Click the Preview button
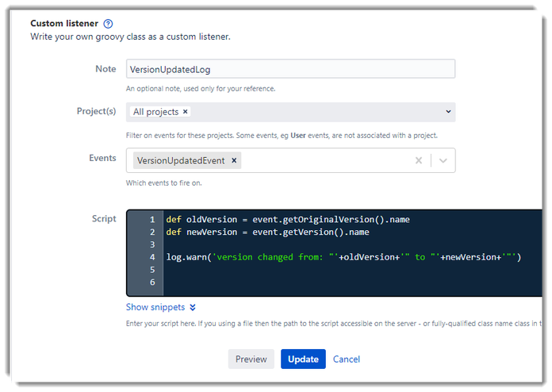Viewport: 552px width, 392px height. click(251, 359)
